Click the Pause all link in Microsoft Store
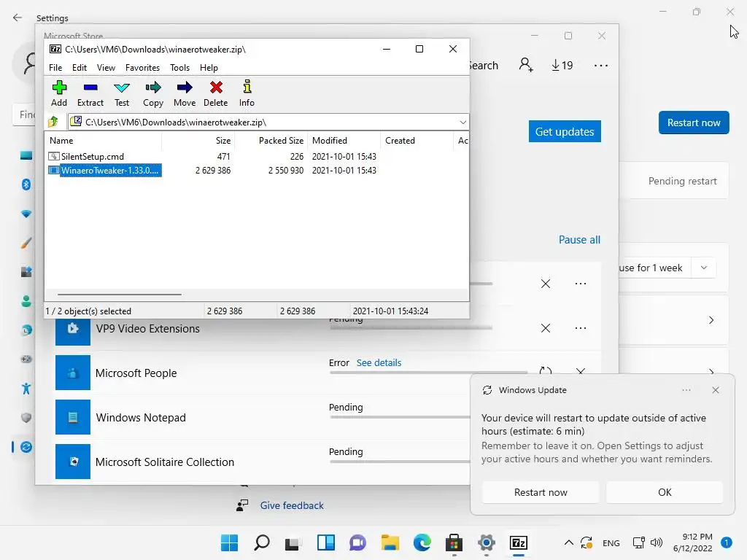747x560 pixels. (x=579, y=239)
